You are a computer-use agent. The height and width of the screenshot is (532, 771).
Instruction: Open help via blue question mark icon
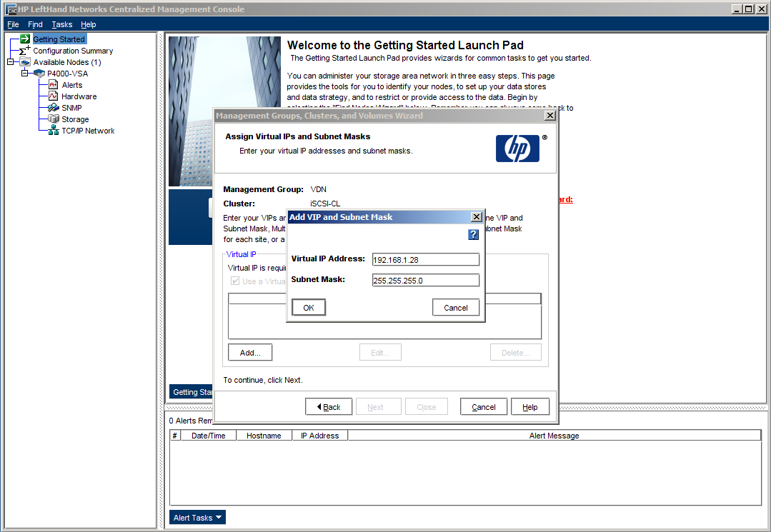click(473, 234)
